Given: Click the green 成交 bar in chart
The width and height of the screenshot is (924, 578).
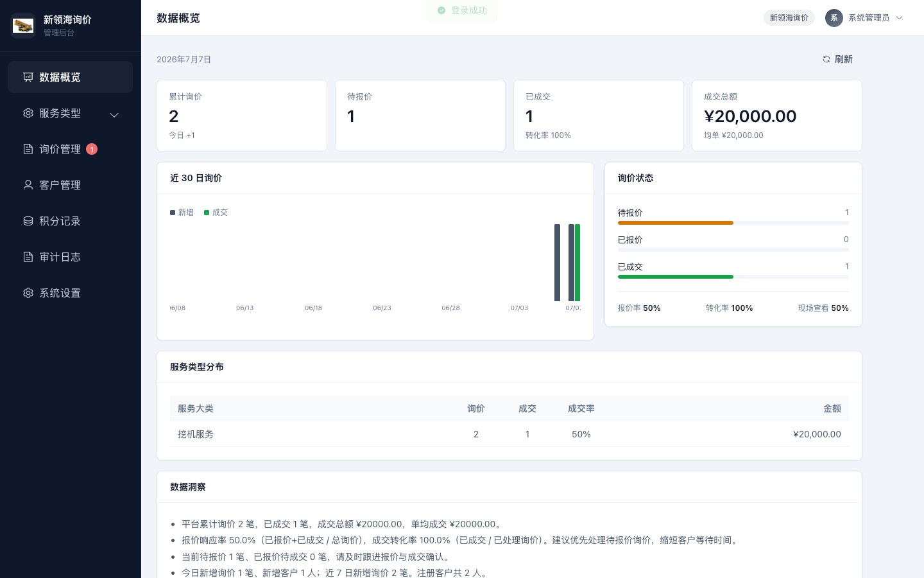Looking at the screenshot, I should point(577,263).
